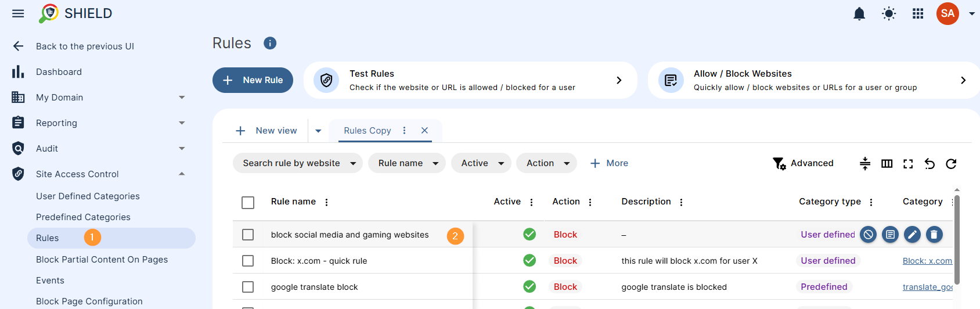
Task: Click the Rules info icon
Action: 270,43
